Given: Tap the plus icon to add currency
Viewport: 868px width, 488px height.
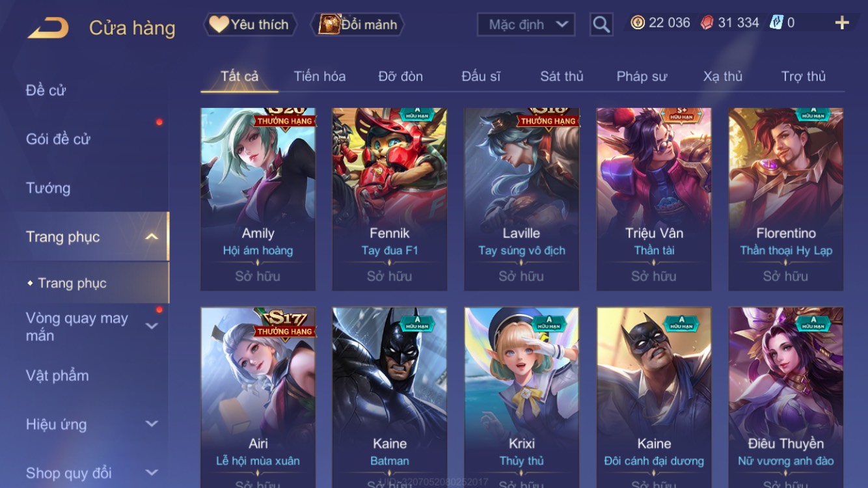Looking at the screenshot, I should point(842,23).
